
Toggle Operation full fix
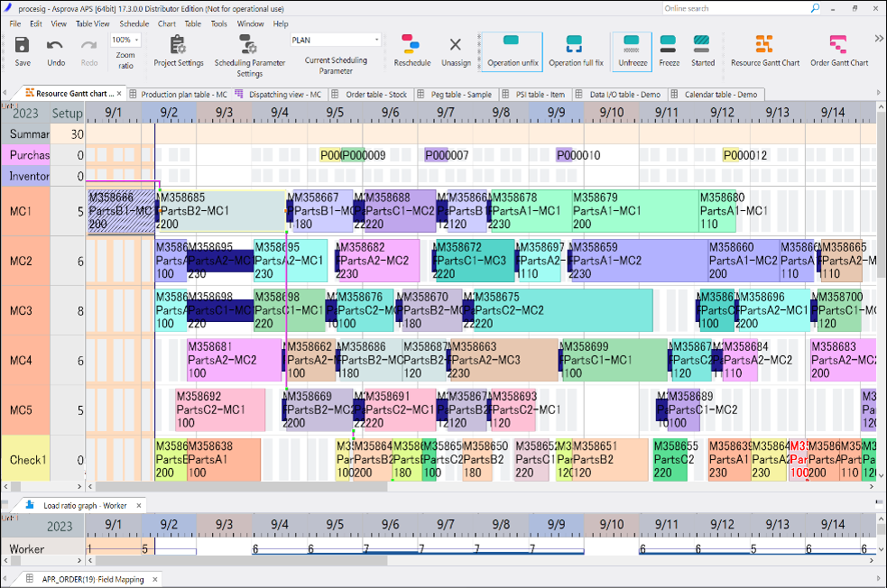[576, 51]
